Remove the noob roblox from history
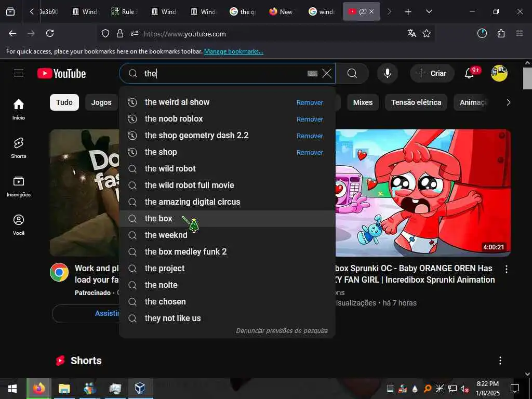Image resolution: width=532 pixels, height=399 pixels. point(310,119)
